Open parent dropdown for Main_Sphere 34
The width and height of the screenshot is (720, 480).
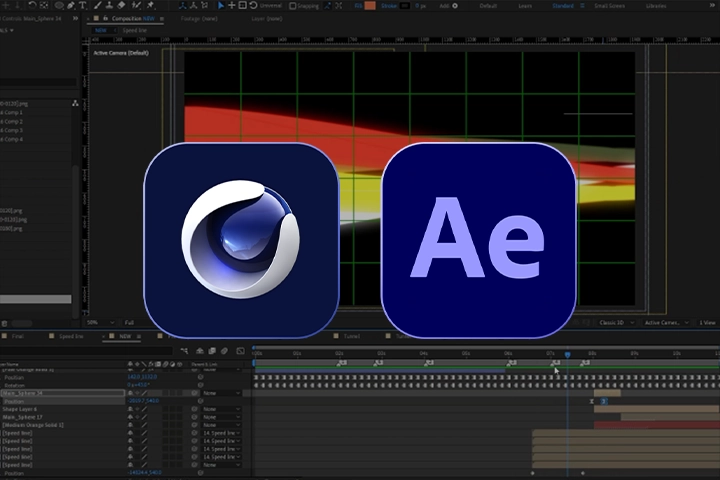[x=222, y=393]
